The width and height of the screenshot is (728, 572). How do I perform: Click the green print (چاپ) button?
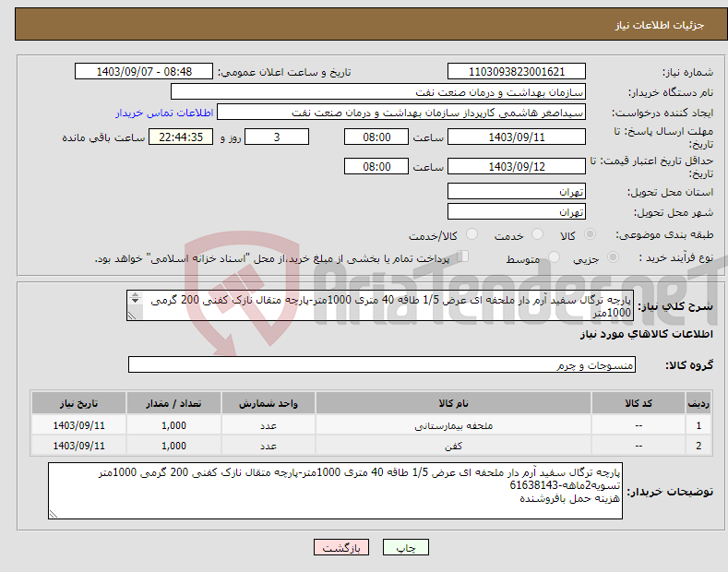pyautogui.click(x=406, y=547)
